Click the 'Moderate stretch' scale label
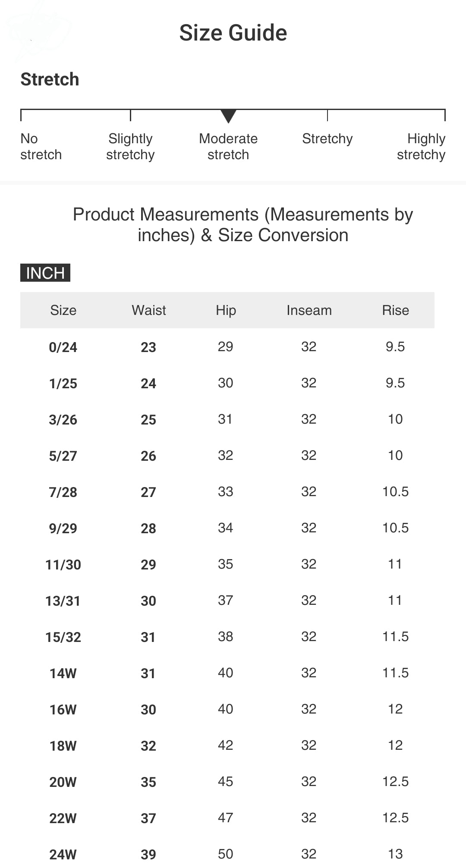 [x=228, y=147]
